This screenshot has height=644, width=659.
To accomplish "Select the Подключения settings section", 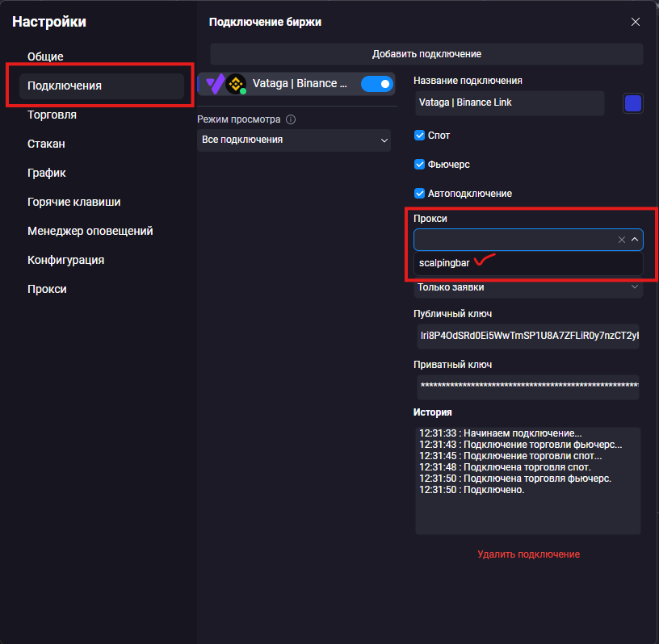I will (102, 86).
